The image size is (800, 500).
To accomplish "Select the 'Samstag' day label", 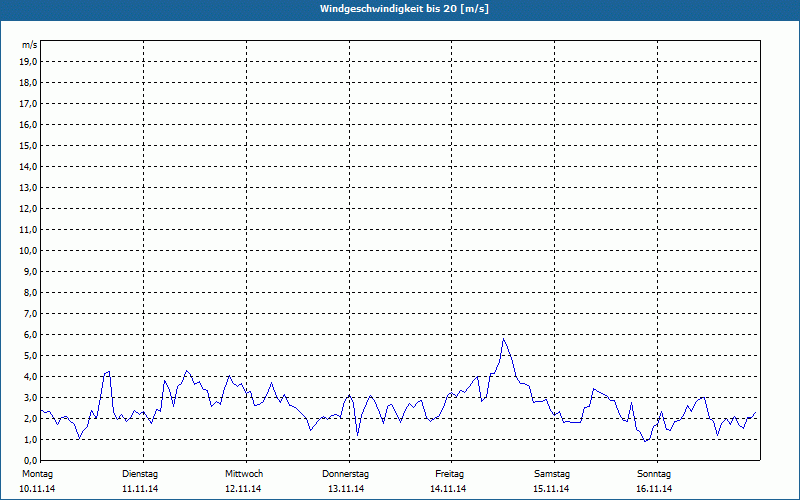I will tap(552, 474).
